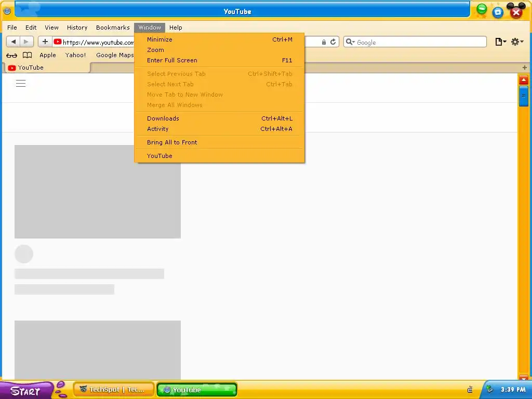Click the lock icon in the address bar

[324, 42]
